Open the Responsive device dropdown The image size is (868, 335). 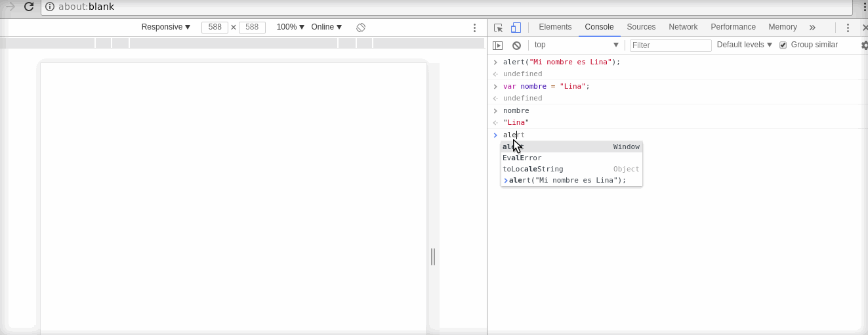click(x=166, y=27)
